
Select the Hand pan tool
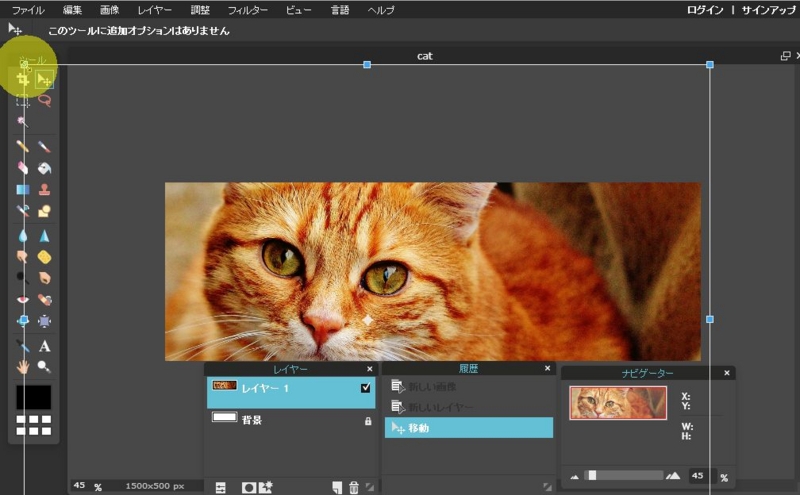[22, 367]
